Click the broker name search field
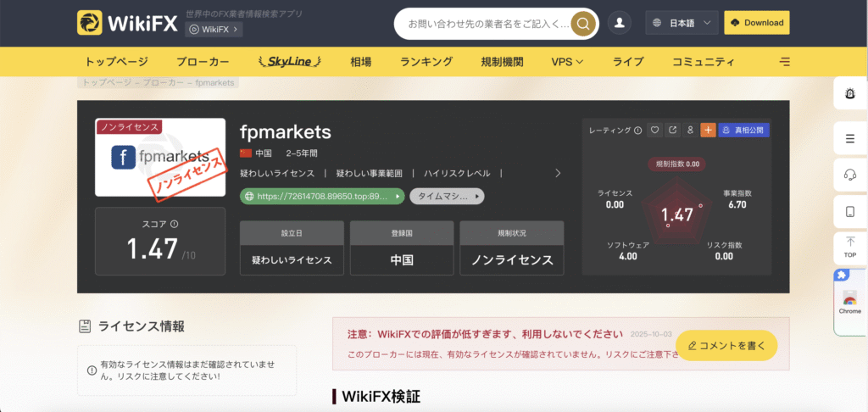Image resolution: width=868 pixels, height=412 pixels. click(487, 24)
